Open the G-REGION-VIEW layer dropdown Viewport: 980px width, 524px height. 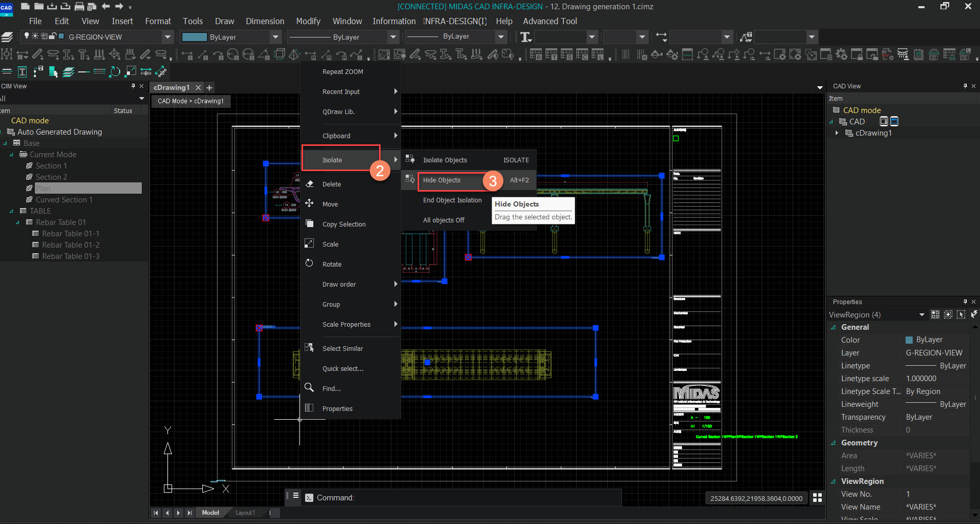coord(167,37)
